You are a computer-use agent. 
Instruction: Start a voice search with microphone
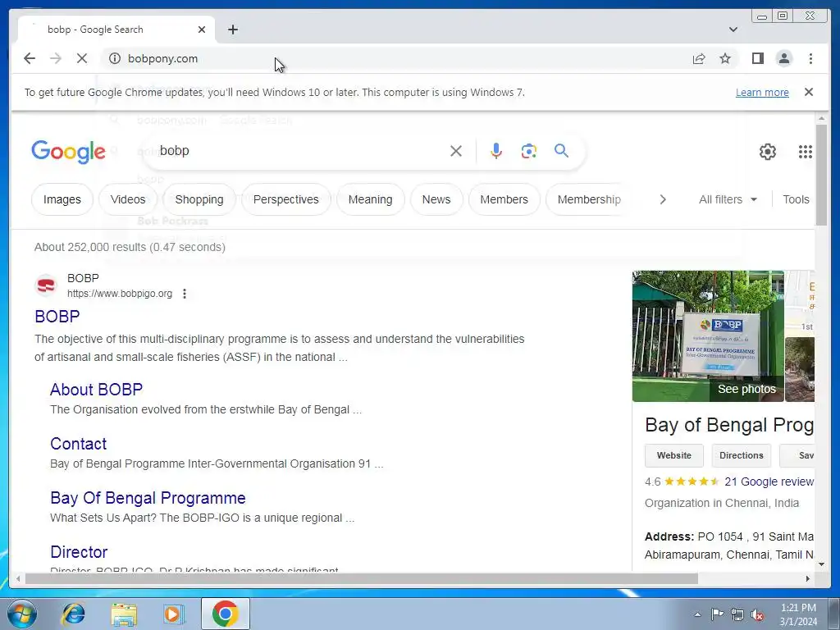pyautogui.click(x=496, y=151)
